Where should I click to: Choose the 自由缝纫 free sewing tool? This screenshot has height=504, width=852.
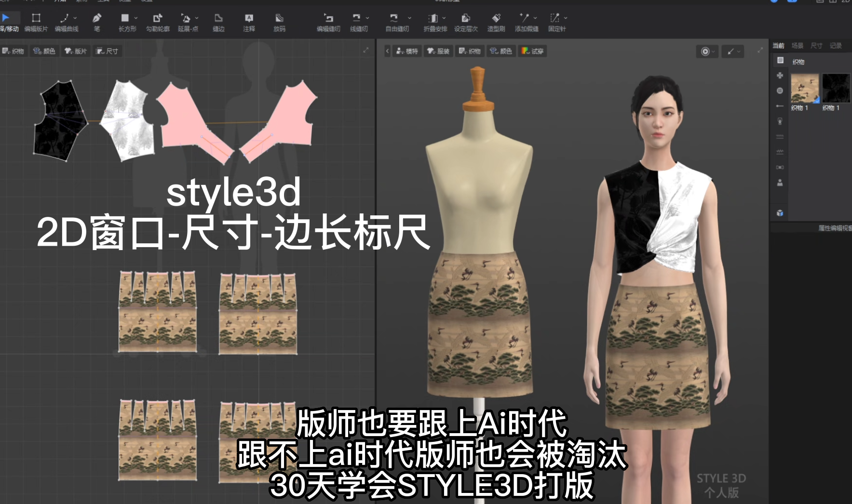[x=396, y=22]
